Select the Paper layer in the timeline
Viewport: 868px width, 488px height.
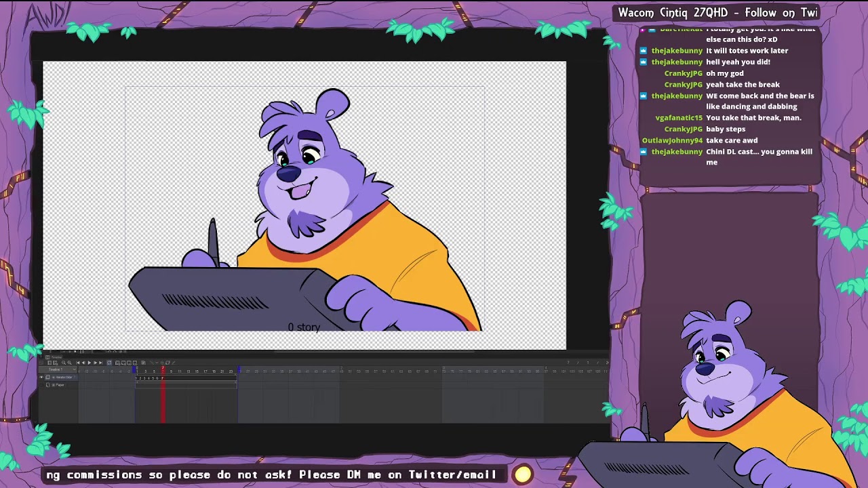coord(60,385)
